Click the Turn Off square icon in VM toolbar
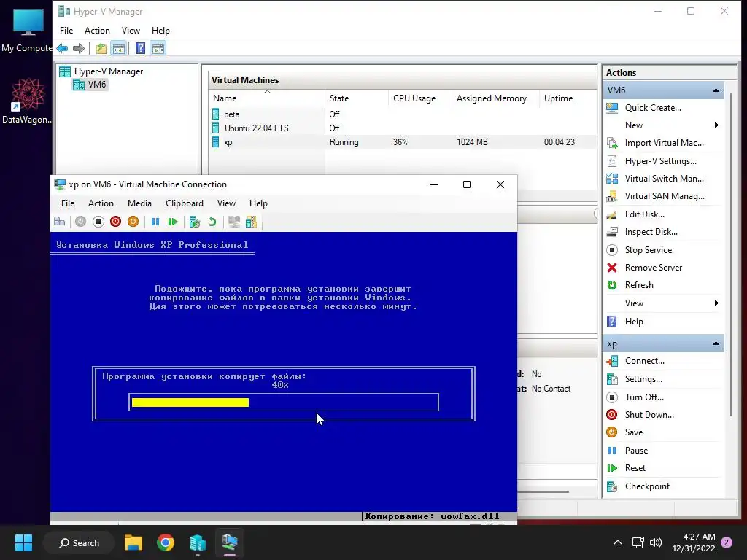747x560 pixels. coord(98,222)
